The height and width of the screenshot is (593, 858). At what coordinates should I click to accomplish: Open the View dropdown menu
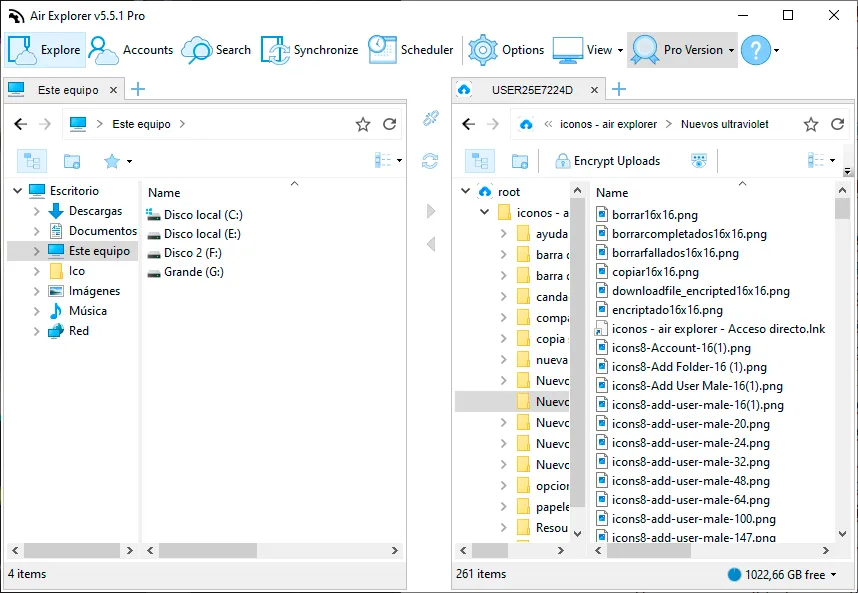(588, 50)
